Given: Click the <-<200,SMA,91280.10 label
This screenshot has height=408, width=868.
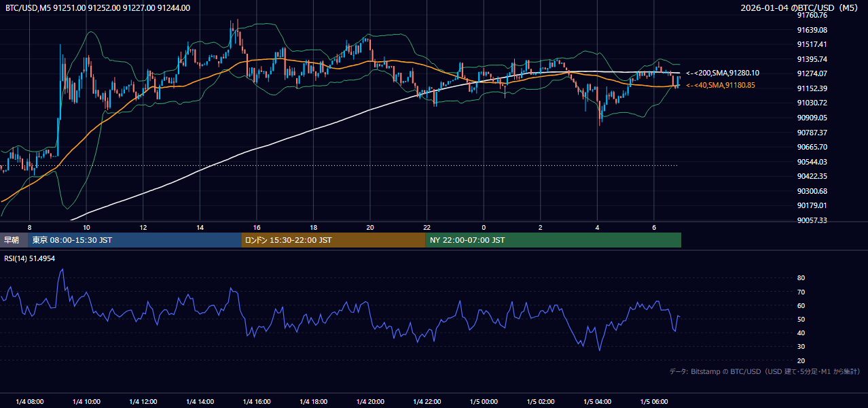Looking at the screenshot, I should click(x=723, y=73).
